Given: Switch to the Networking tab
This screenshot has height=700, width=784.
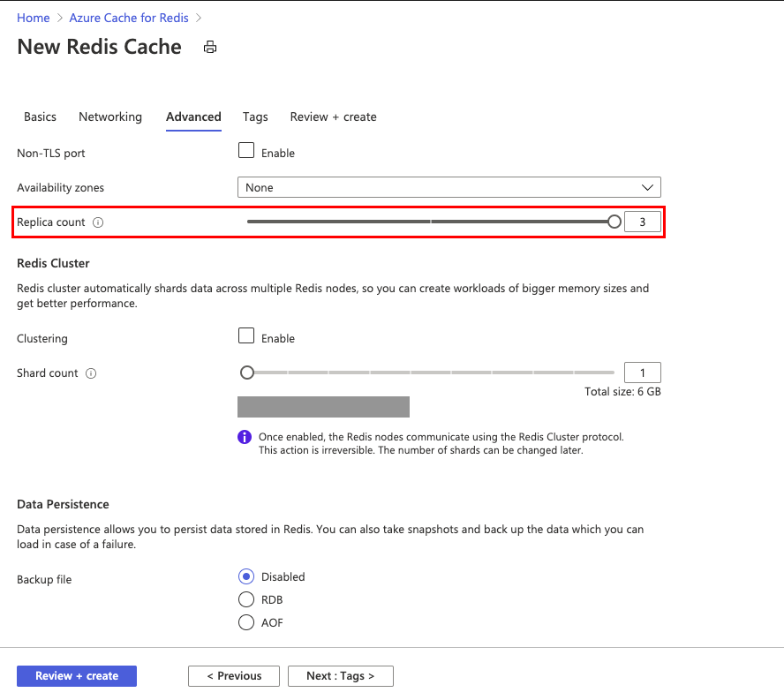Looking at the screenshot, I should pos(110,117).
